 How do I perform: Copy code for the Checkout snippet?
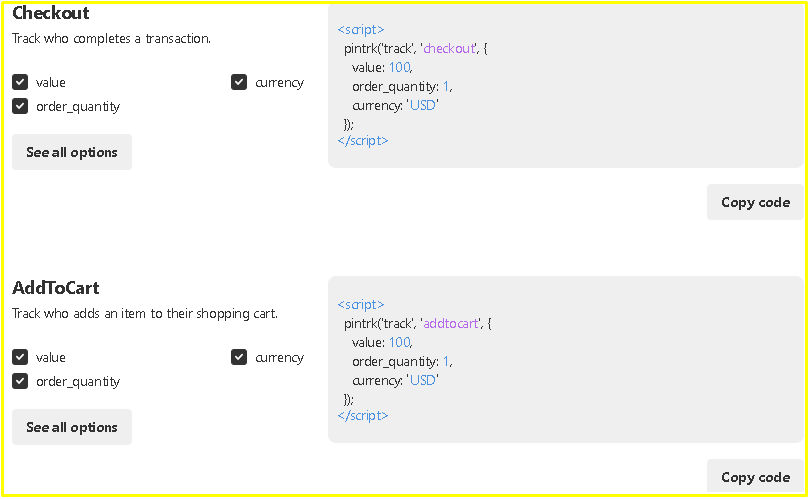pyautogui.click(x=755, y=202)
